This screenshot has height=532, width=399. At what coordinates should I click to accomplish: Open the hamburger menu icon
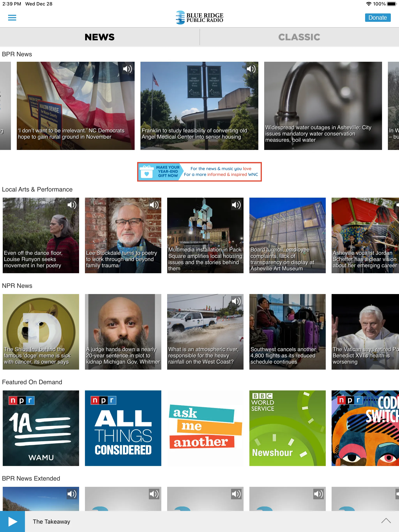click(12, 18)
